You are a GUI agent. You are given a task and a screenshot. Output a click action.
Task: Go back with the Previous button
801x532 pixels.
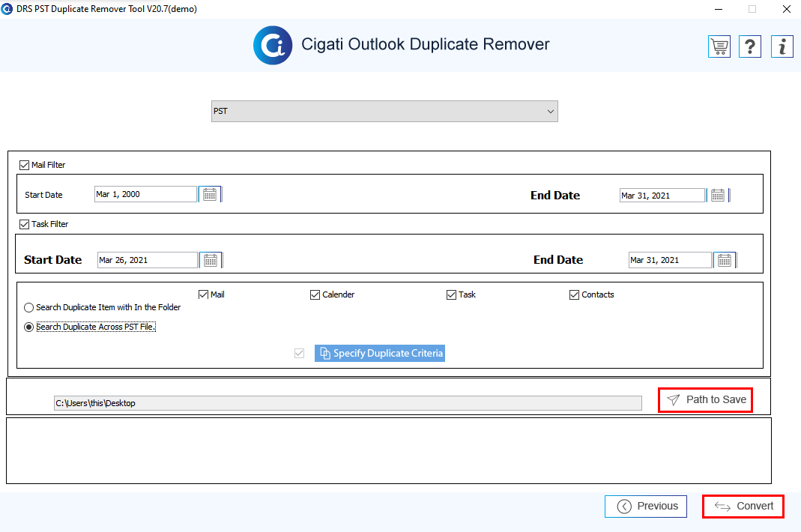tap(646, 507)
